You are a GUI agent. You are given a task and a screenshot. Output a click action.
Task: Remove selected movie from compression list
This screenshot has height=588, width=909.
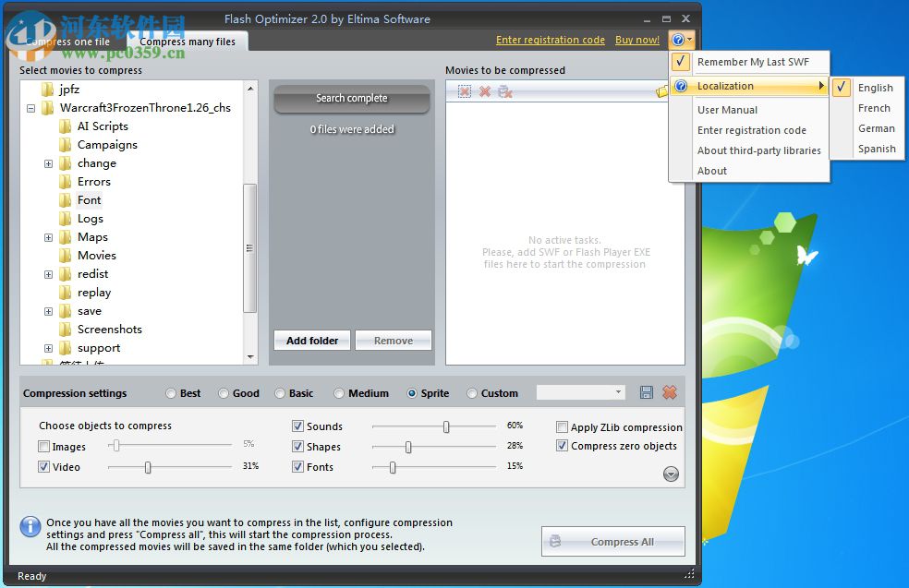pyautogui.click(x=466, y=91)
